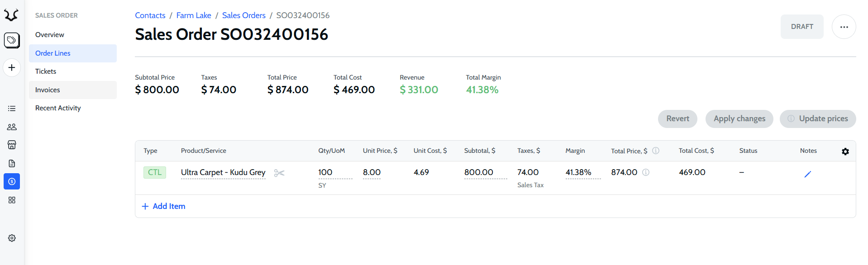Image resolution: width=868 pixels, height=265 pixels.
Task: Click the scissors cut icon beside Ultra Carpet
Action: coord(279,173)
